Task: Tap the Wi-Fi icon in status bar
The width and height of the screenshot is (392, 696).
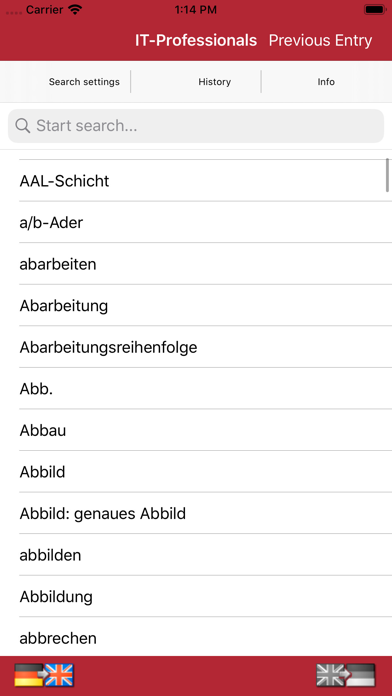Action: pyautogui.click(x=75, y=9)
